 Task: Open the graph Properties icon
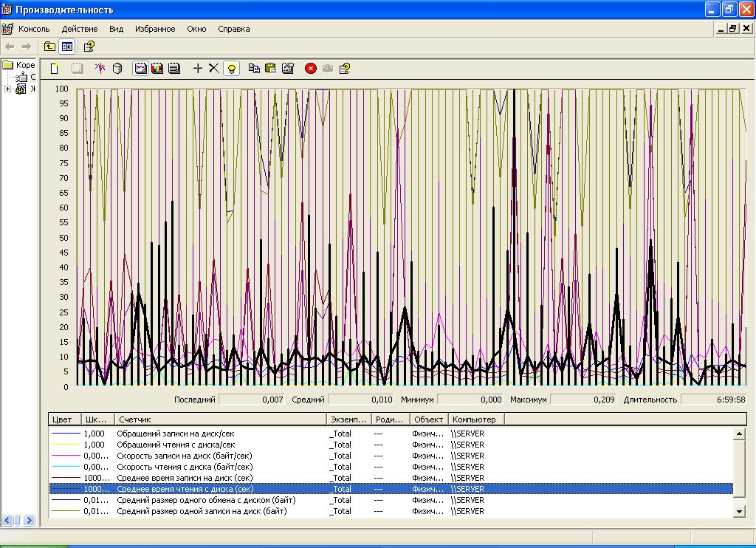288,69
